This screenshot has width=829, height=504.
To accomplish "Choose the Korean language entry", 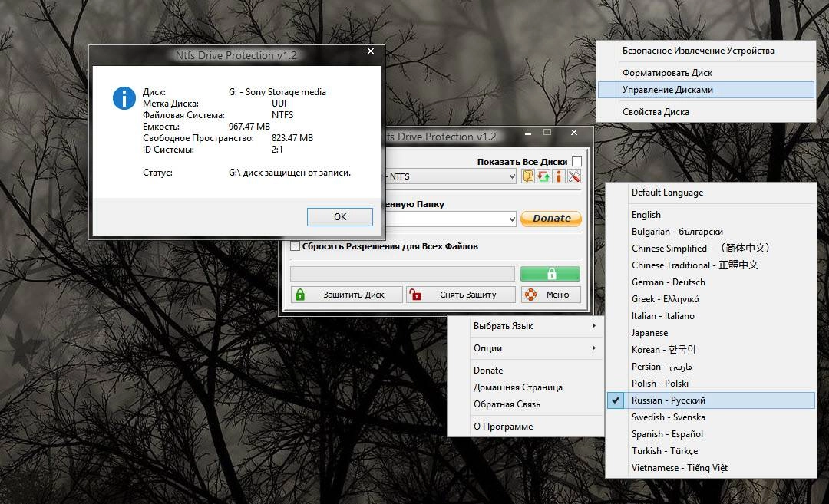I will (711, 350).
